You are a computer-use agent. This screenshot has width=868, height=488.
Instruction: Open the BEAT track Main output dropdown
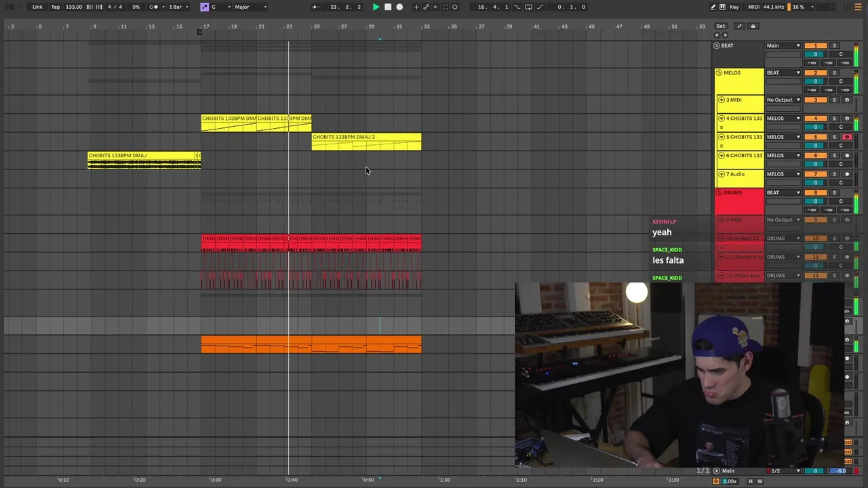[783, 45]
